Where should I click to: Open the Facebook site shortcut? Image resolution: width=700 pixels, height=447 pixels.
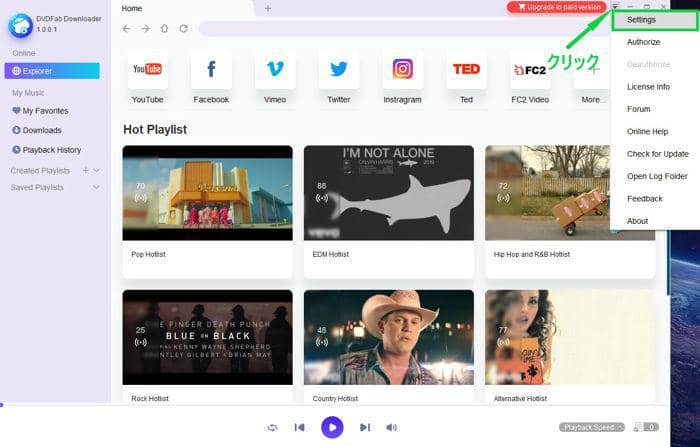pos(211,69)
